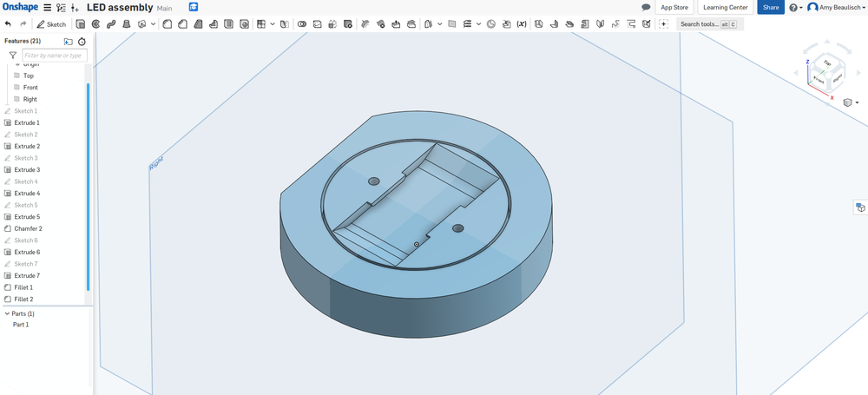Open the Variable (x) tool

click(522, 23)
